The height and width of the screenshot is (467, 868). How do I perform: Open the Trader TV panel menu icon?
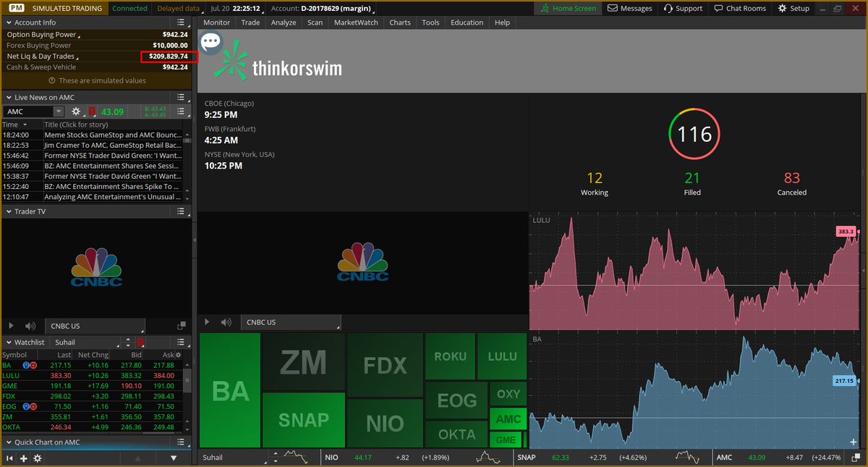[x=182, y=211]
